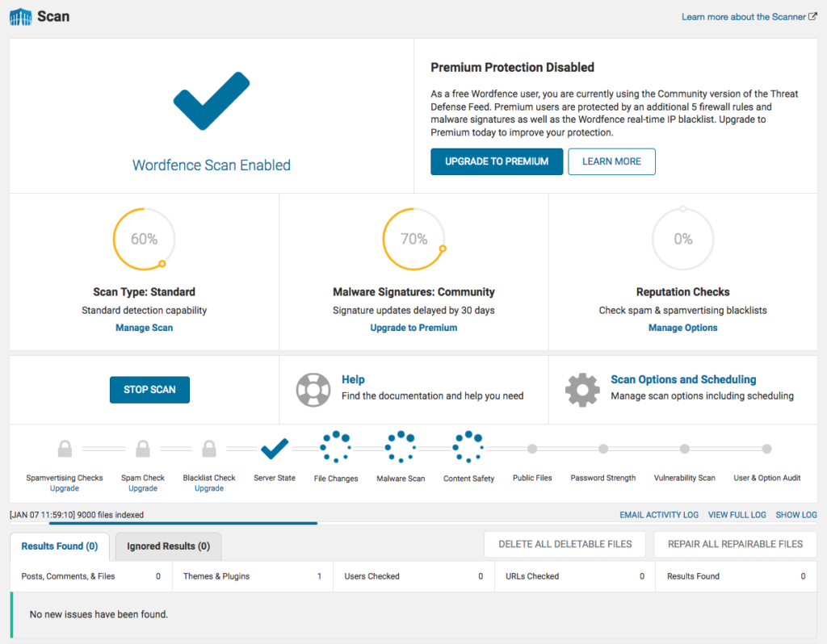Open the Manage Scan link

click(x=144, y=328)
